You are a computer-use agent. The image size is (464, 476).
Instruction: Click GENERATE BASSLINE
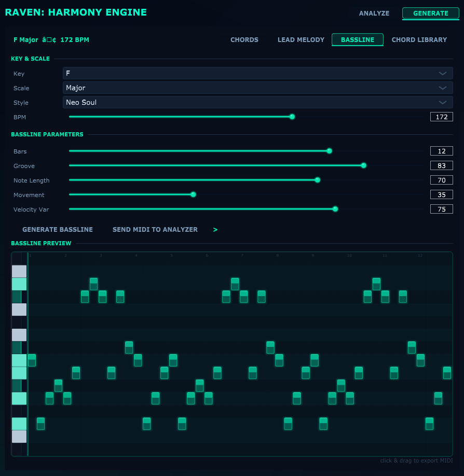point(57,229)
